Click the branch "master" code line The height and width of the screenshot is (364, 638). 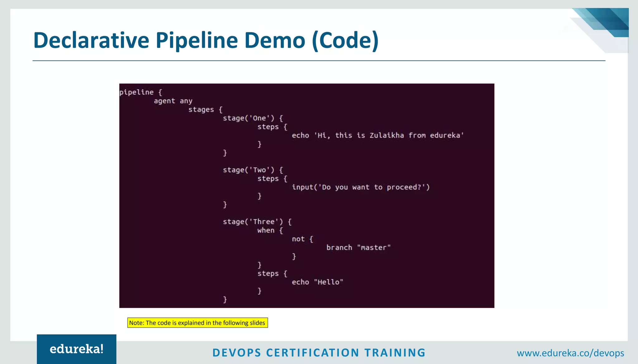pyautogui.click(x=358, y=248)
